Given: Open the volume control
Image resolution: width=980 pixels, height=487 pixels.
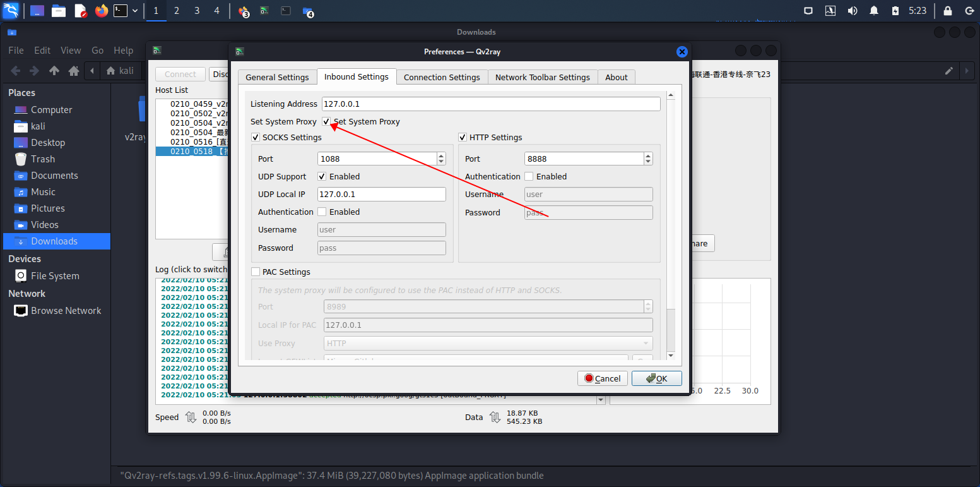Looking at the screenshot, I should (x=852, y=11).
